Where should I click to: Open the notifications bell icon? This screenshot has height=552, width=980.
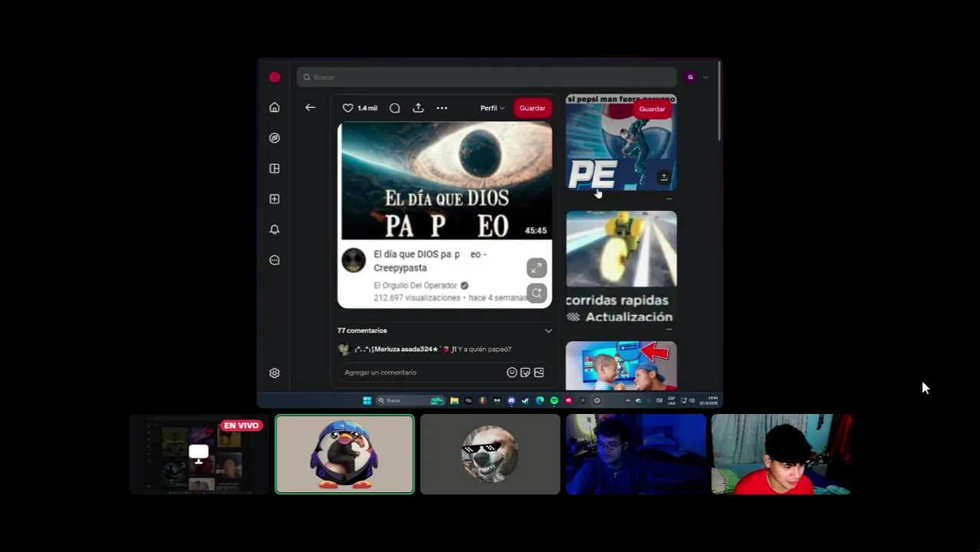point(275,230)
